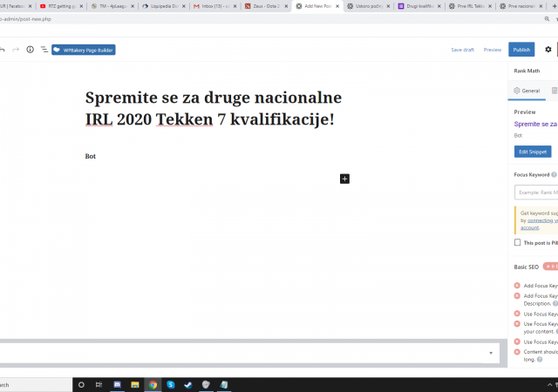Click help icon beside Focus Keyword
This screenshot has width=558, height=392.
point(554,174)
